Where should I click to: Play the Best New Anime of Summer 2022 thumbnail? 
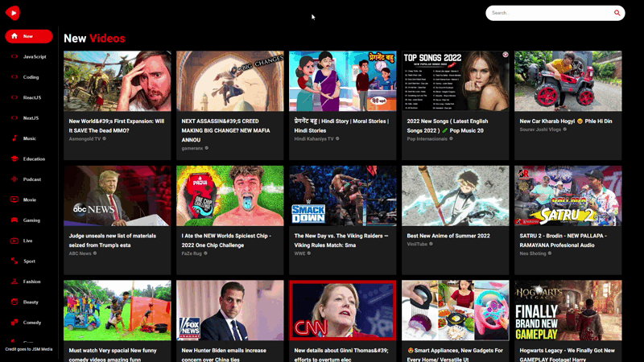point(455,195)
